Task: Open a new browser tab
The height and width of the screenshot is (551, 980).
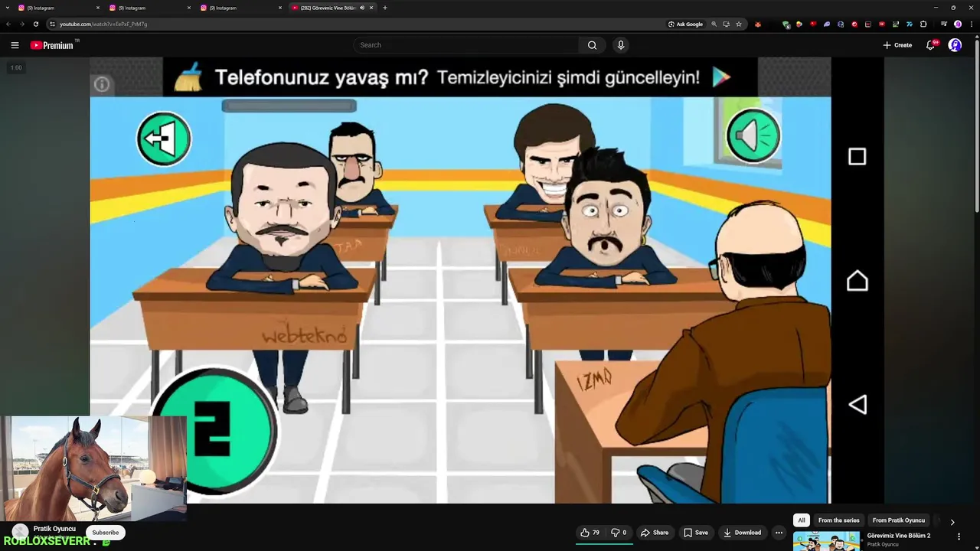Action: 385,8
